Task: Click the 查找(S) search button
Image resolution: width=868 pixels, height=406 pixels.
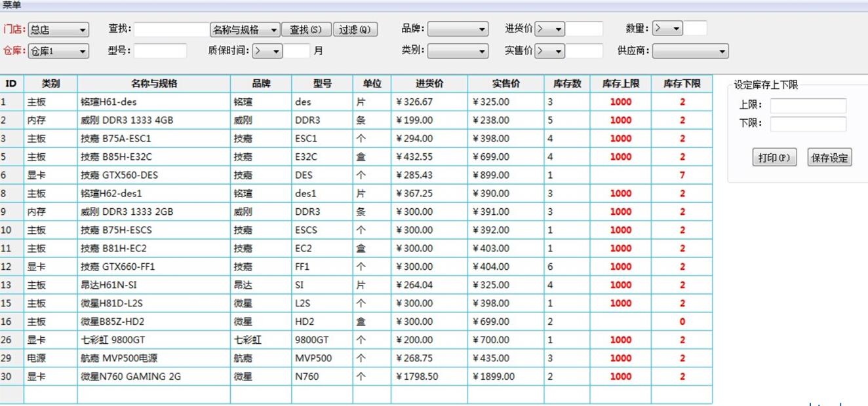Action: click(x=306, y=29)
